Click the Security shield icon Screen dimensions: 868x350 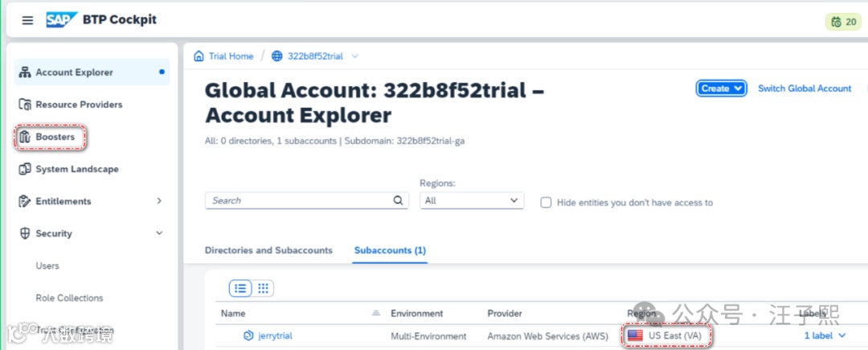[24, 233]
